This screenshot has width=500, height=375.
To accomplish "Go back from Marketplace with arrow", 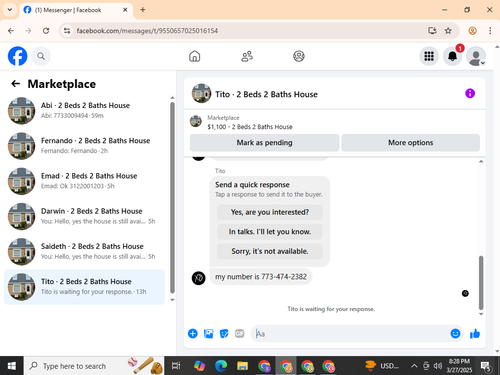I will pos(15,84).
